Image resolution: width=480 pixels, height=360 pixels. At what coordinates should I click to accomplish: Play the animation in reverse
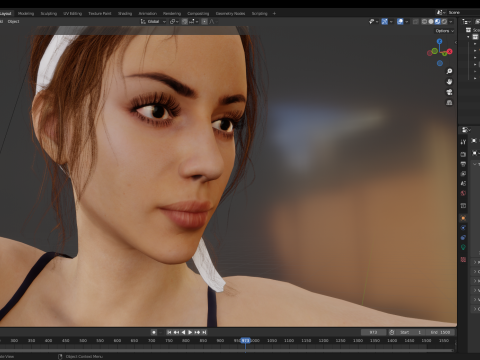(x=183, y=332)
